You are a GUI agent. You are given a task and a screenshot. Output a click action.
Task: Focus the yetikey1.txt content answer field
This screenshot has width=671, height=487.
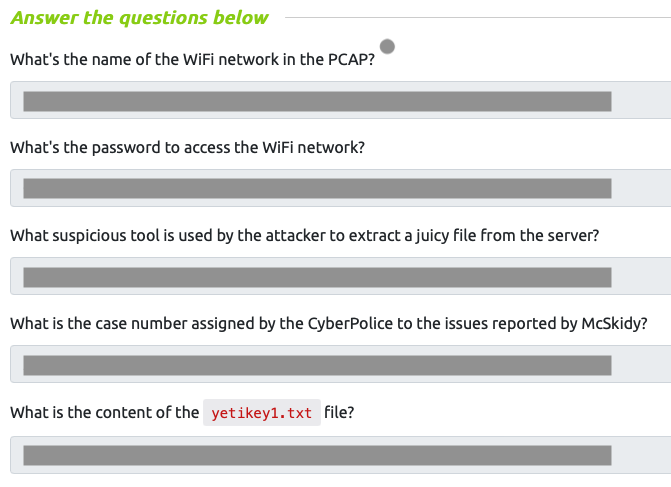341,455
